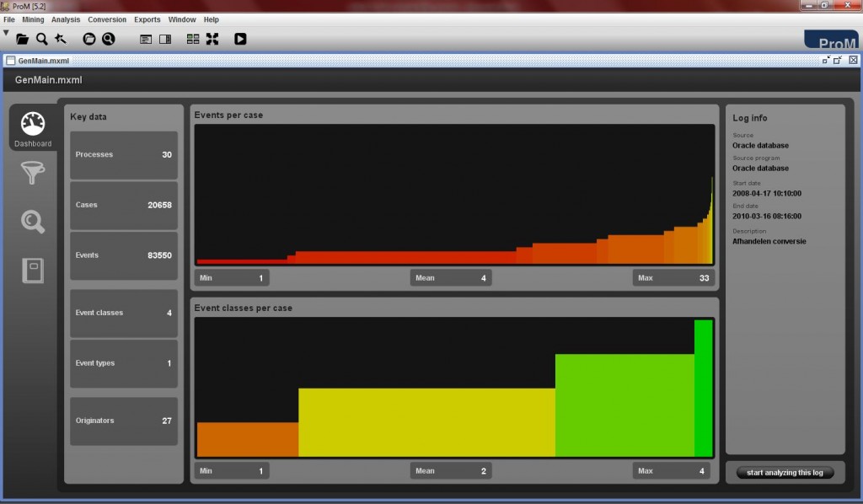This screenshot has width=863, height=504.
Task: Tile windows with the grid icon
Action: pyautogui.click(x=193, y=39)
